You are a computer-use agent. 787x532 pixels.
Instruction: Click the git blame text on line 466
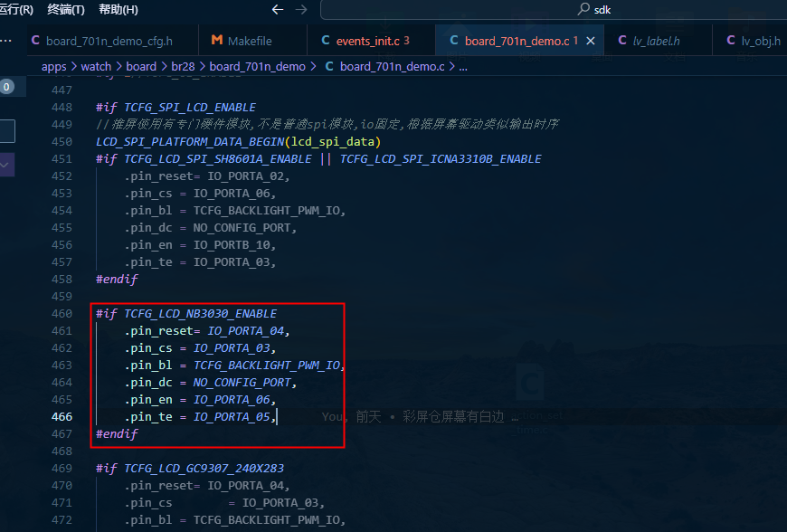(420, 416)
